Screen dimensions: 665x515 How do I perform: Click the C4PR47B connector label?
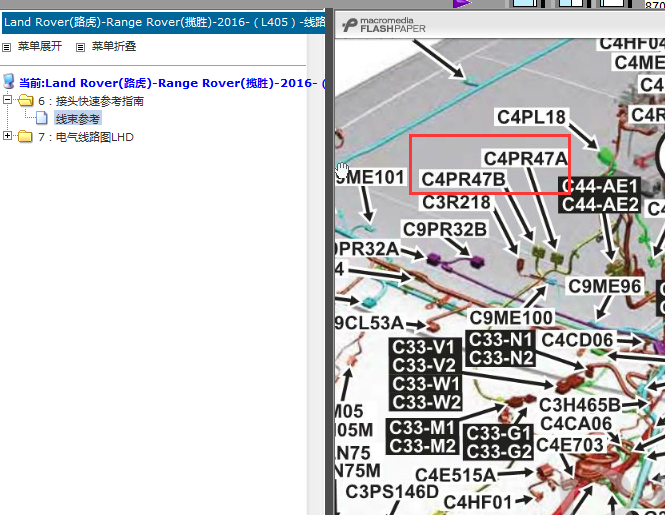point(464,179)
